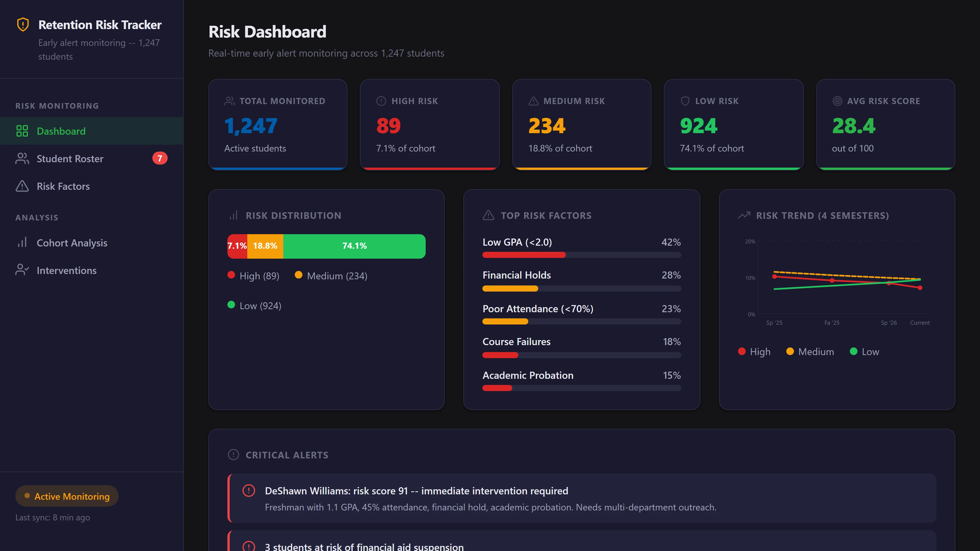Select the Dashboard grid icon in sidebar

[x=22, y=131]
